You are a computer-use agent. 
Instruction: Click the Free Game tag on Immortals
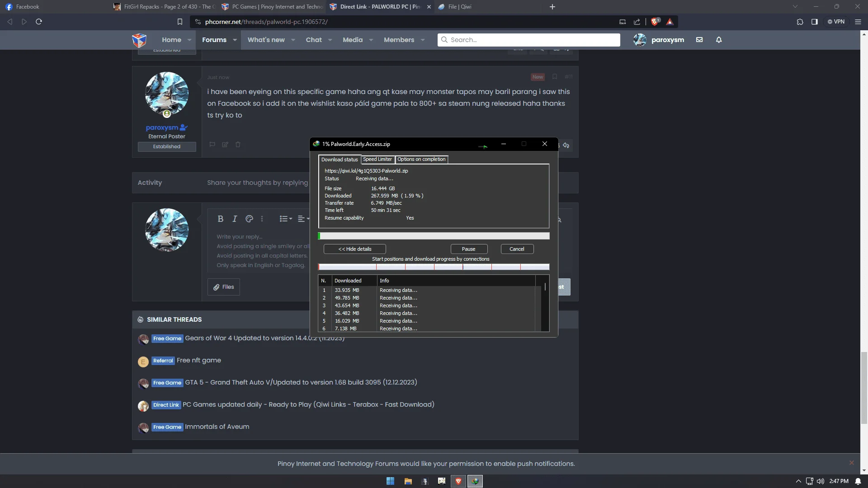point(167,427)
